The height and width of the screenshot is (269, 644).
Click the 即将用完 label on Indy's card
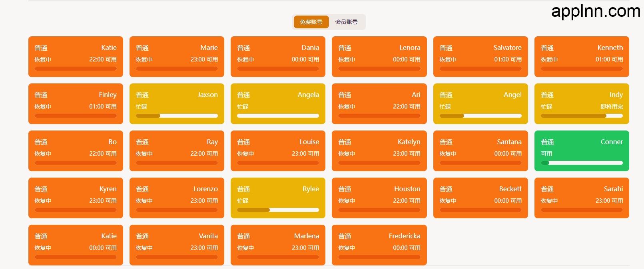[612, 107]
